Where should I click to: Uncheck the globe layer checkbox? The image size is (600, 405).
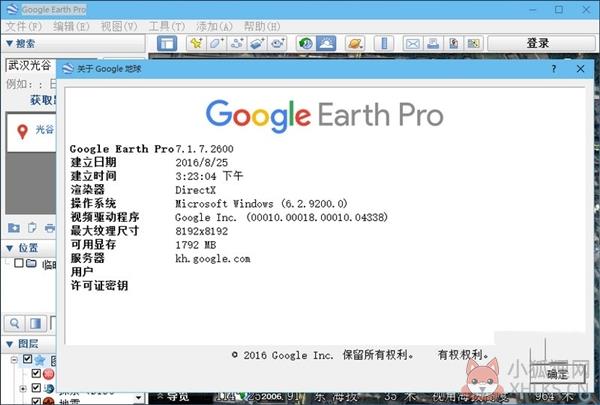point(36,388)
